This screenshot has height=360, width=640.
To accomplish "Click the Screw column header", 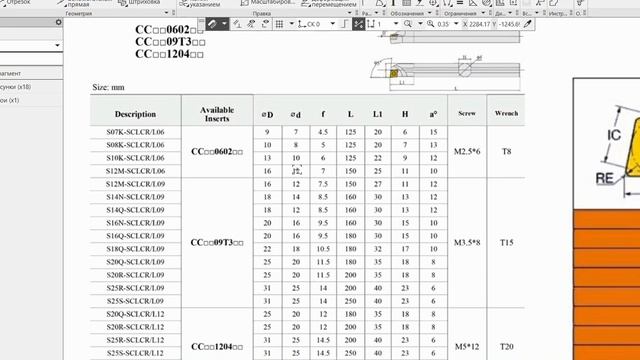I will [x=467, y=113].
